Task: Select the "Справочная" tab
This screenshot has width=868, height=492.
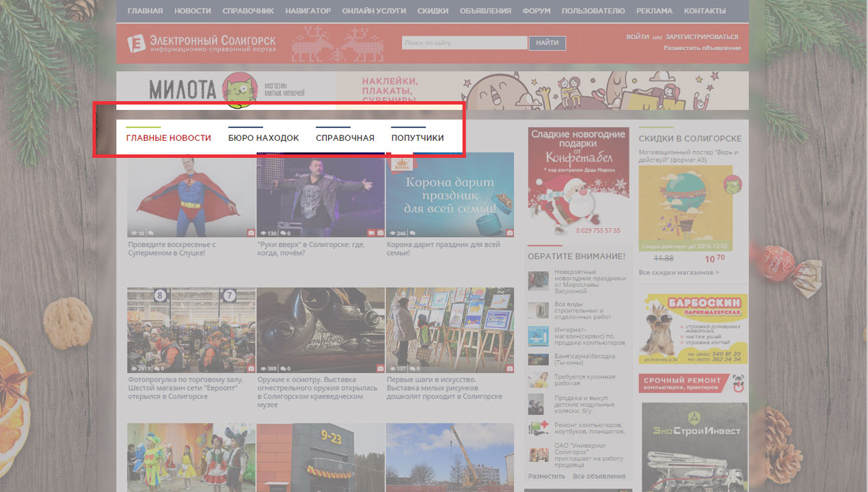Action: [344, 138]
